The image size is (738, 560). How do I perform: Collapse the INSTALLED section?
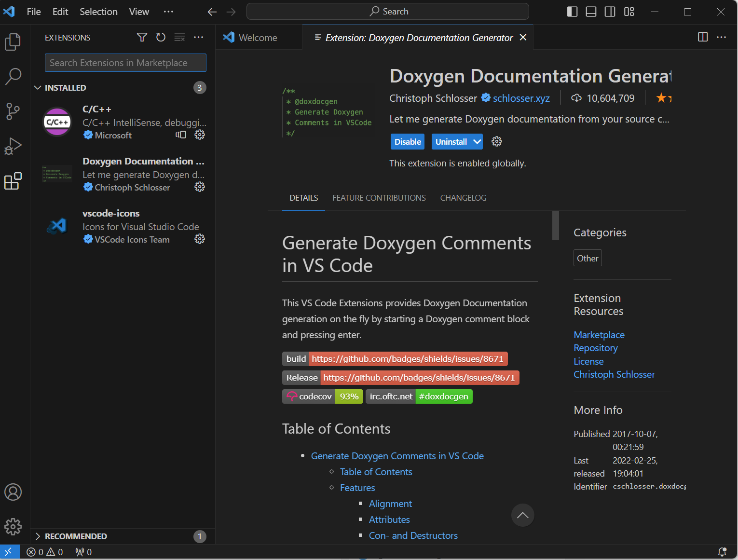point(123,87)
